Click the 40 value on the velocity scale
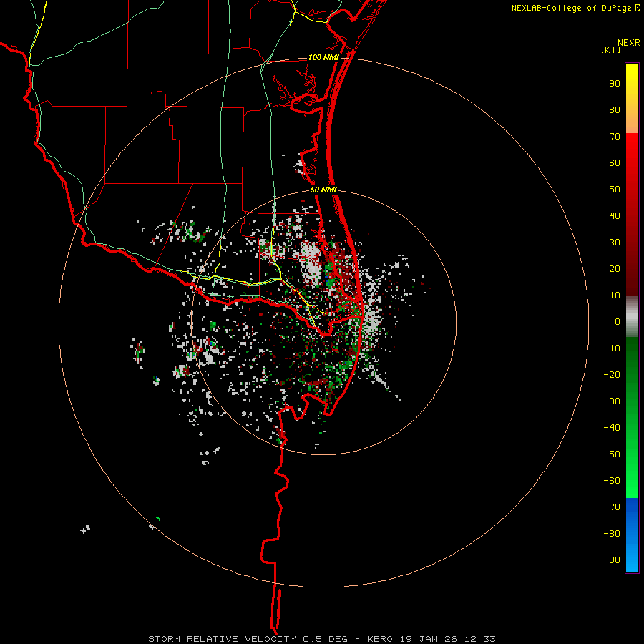644x644 pixels. pos(615,216)
